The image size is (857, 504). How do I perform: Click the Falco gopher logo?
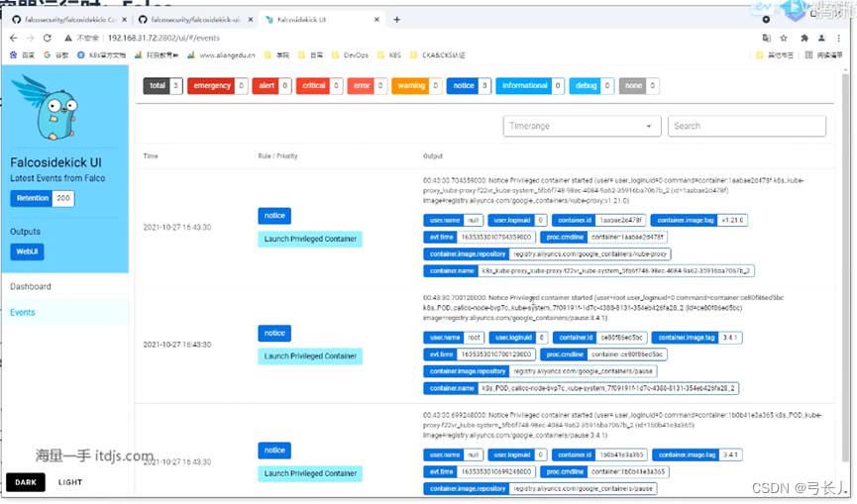(47, 108)
